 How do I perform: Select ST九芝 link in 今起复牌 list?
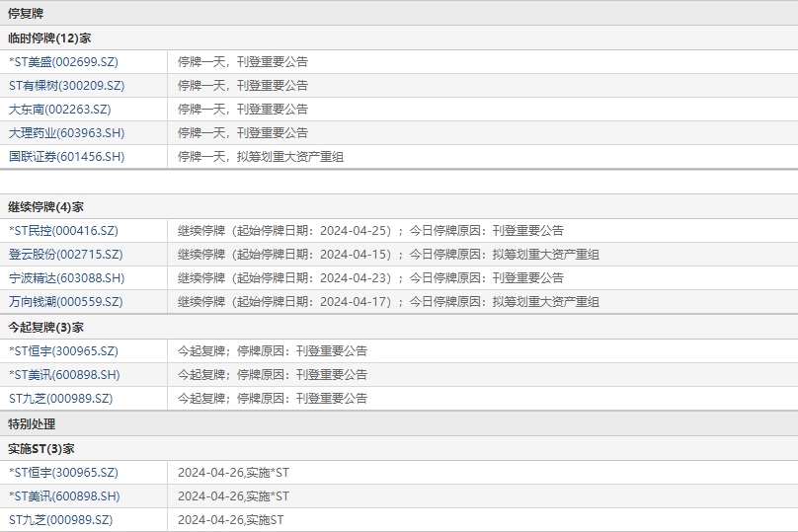click(60, 398)
